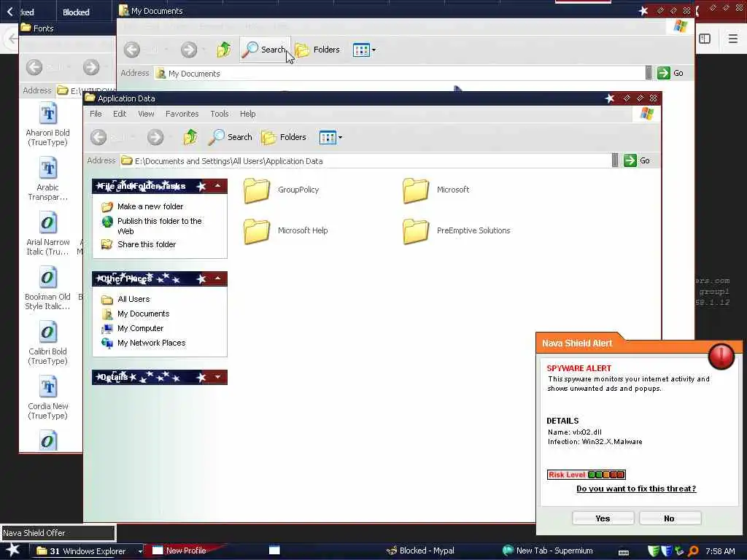Open Search in Application Data toolbar
This screenshot has width=747, height=560.
click(231, 137)
